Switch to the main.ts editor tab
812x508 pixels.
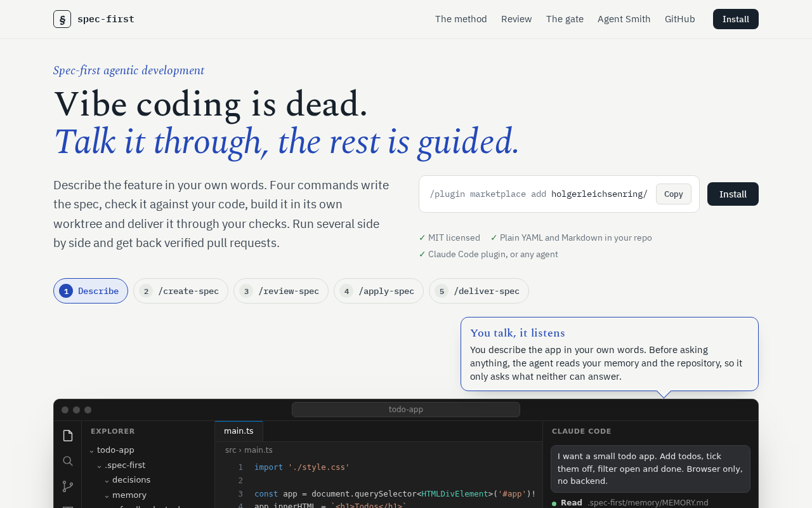pos(239,431)
